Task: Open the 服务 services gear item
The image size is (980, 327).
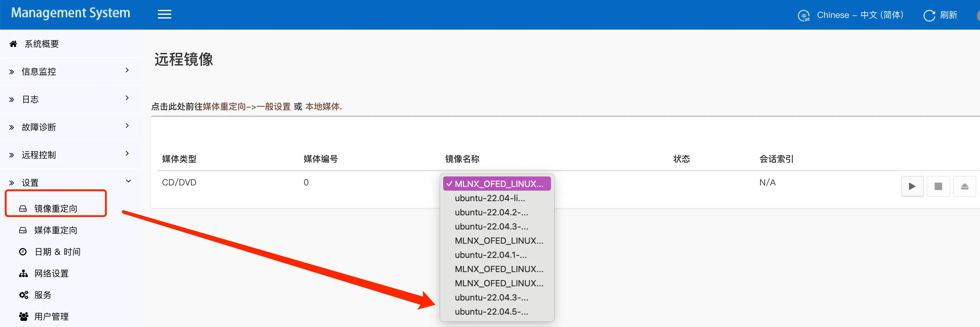Action: coord(43,295)
